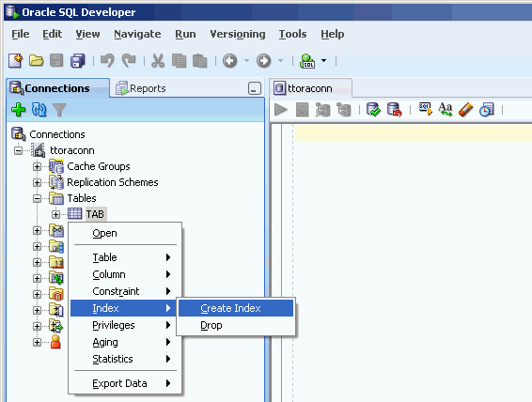Screen dimensions: 532x402
Task: Open the SQL Worksheet icon
Action: click(307, 61)
